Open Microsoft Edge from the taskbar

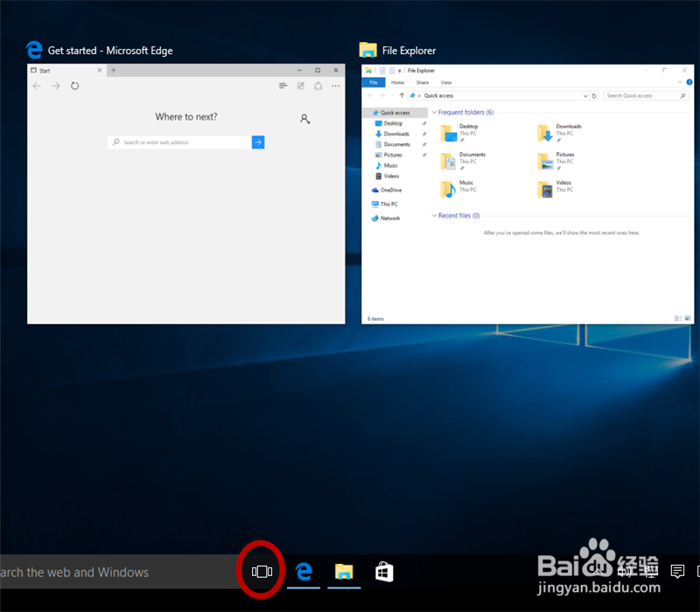click(x=304, y=572)
